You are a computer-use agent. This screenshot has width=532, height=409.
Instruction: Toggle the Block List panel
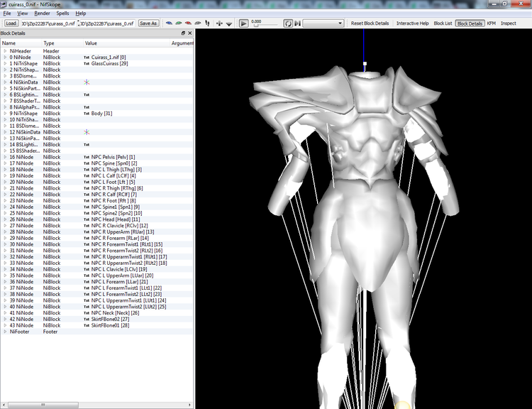(x=443, y=23)
